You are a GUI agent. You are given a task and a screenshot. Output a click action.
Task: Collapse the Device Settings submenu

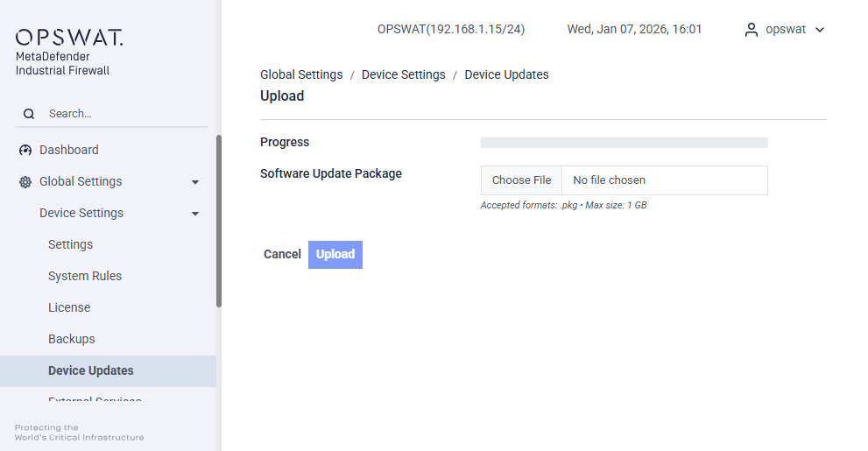(x=195, y=214)
